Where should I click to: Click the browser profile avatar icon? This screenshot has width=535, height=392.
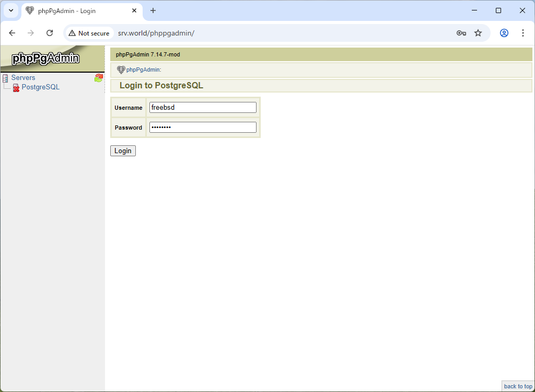pyautogui.click(x=504, y=32)
